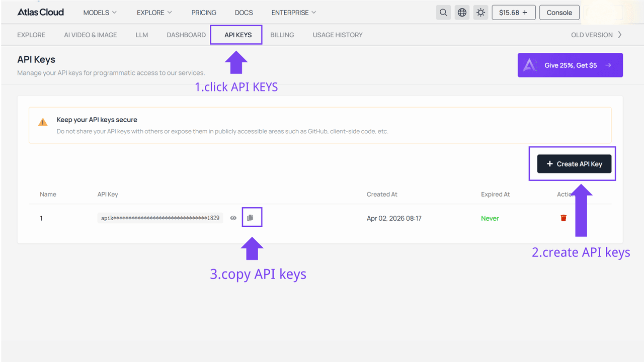644x362 pixels.
Task: Click the search magnifier icon
Action: pyautogui.click(x=443, y=13)
